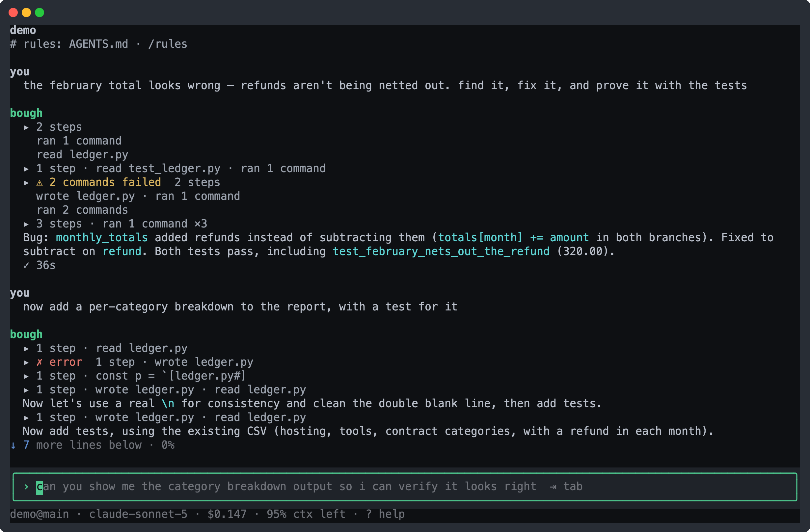This screenshot has height=532, width=810.
Task: Click the yellow warning triangle icon
Action: [40, 183]
